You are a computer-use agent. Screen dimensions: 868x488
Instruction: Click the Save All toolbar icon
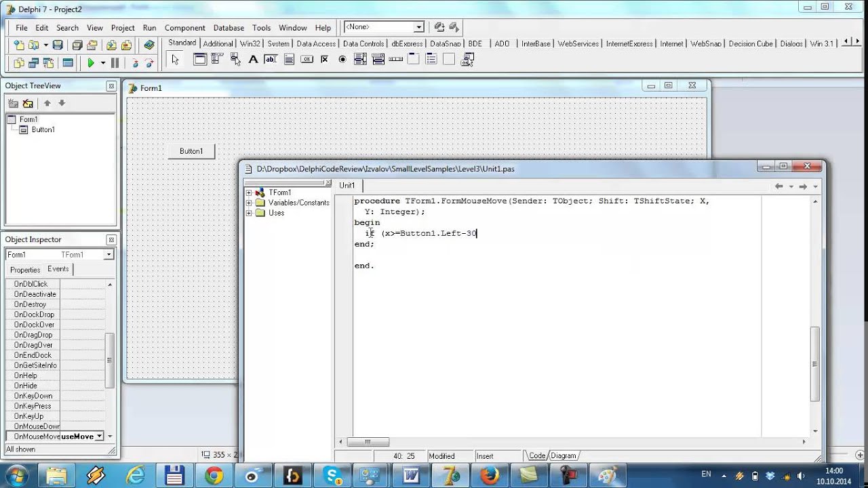coord(77,45)
